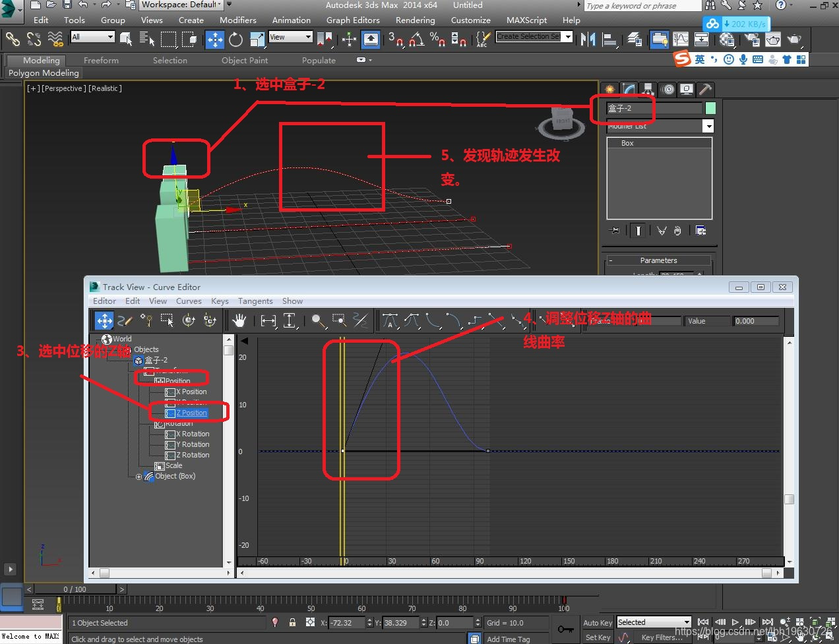This screenshot has width=839, height=644.
Task: Select the magnifier Zoom tool in Curve Editor
Action: click(319, 320)
